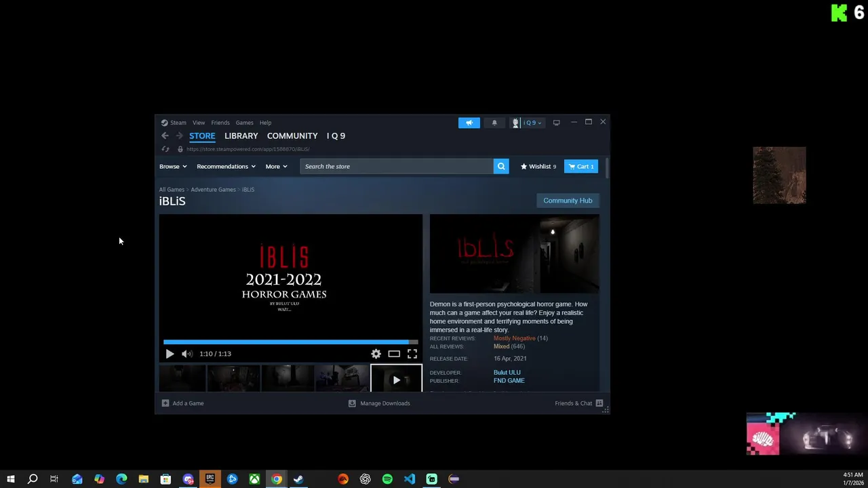Switch to the LIBRARY tab
The image size is (868, 488).
pos(241,136)
